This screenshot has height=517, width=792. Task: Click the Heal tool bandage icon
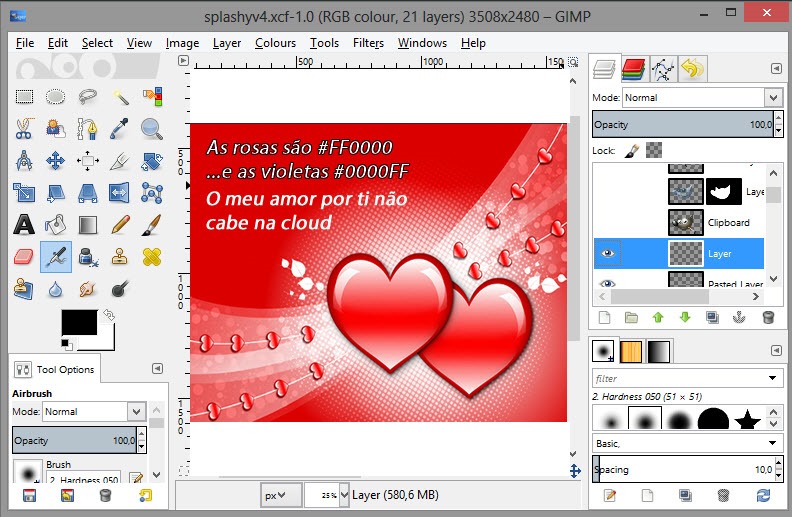pos(151,257)
